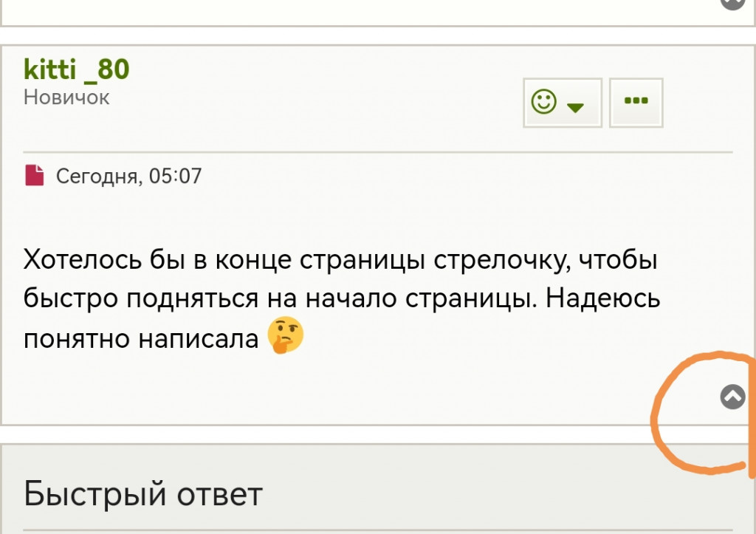The height and width of the screenshot is (534, 756).
Task: Click the text "понятно написала"
Action: click(x=142, y=338)
